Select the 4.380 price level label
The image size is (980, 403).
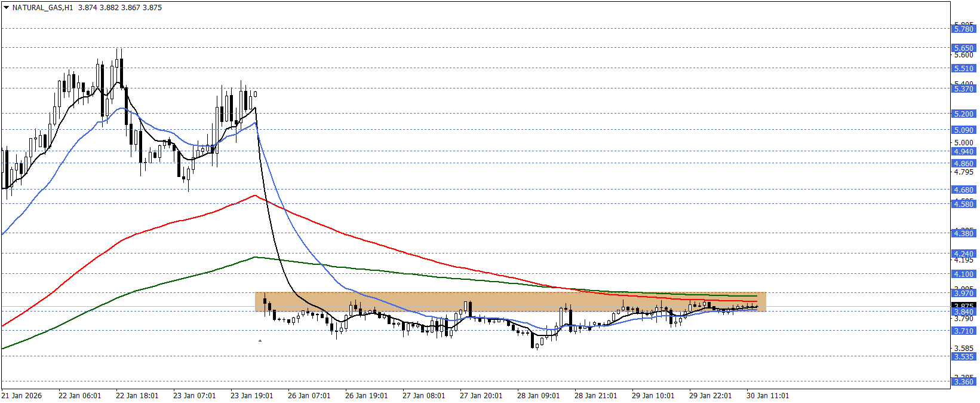[963, 233]
